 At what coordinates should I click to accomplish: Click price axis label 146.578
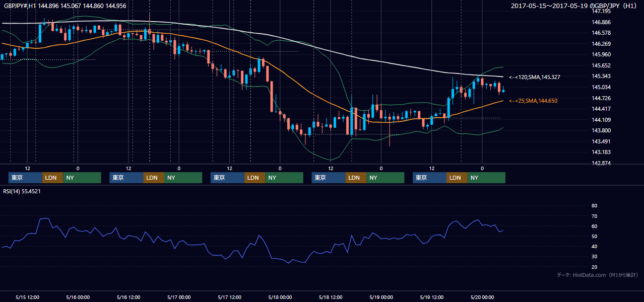tap(601, 33)
